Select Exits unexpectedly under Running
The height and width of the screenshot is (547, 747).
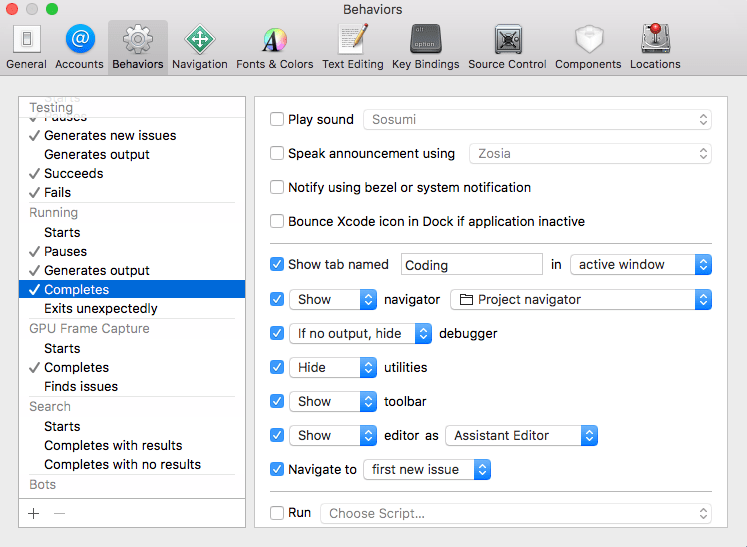[100, 309]
